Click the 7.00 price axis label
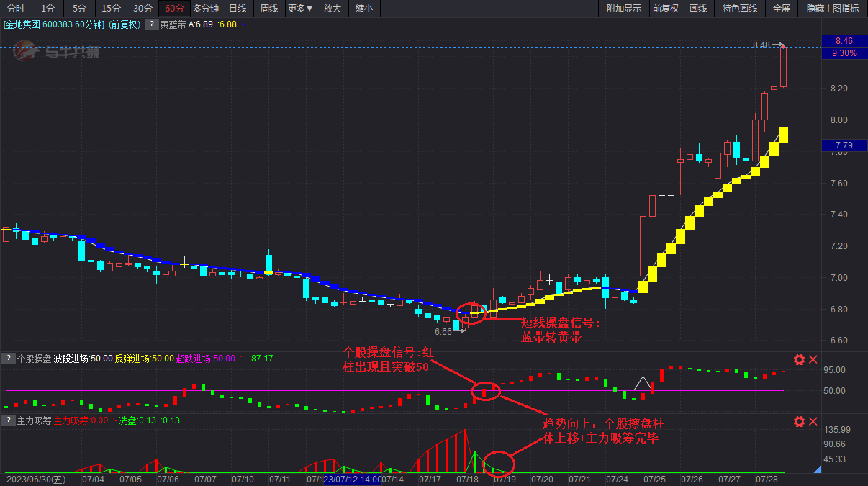The height and width of the screenshot is (486, 868). (x=838, y=278)
